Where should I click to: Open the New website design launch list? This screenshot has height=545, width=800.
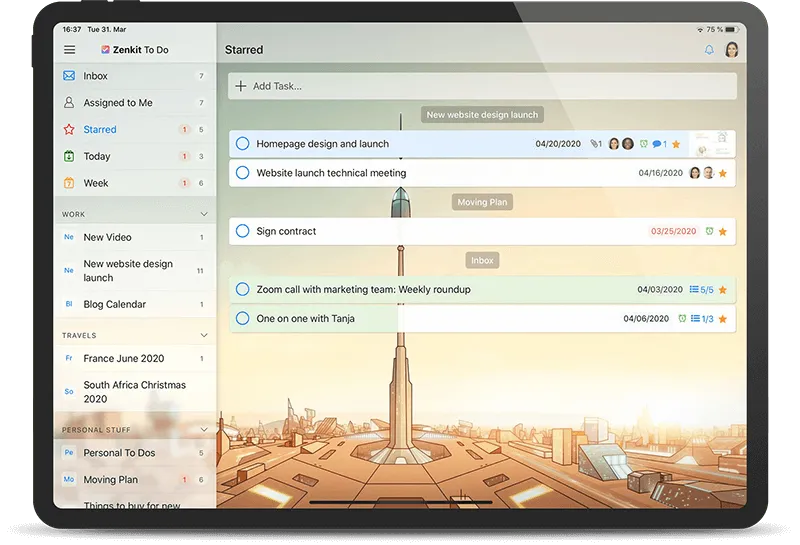click(x=135, y=270)
